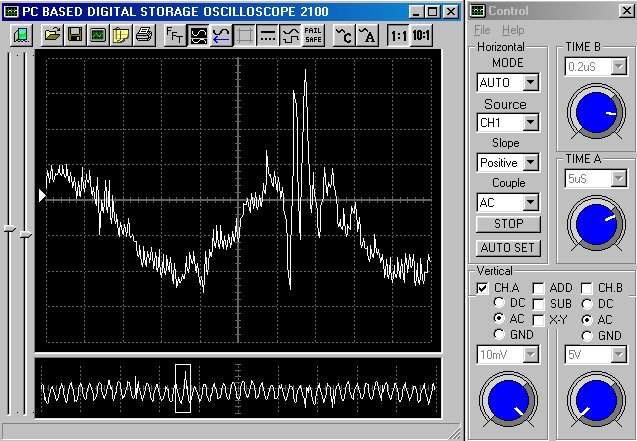Click the FAIL SAFE toolbar button
Screen dimensions: 637x441
pos(312,35)
